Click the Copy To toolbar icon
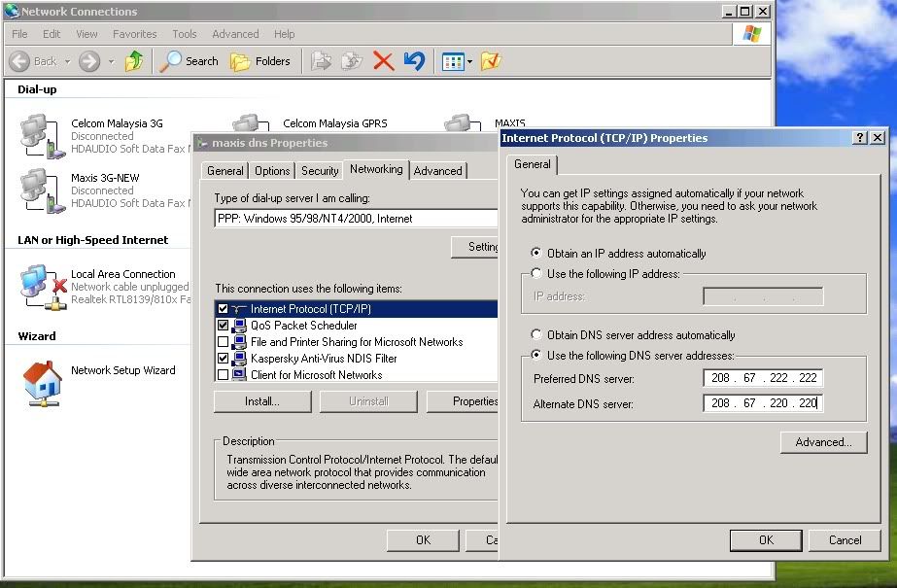The image size is (897, 588). (x=352, y=61)
